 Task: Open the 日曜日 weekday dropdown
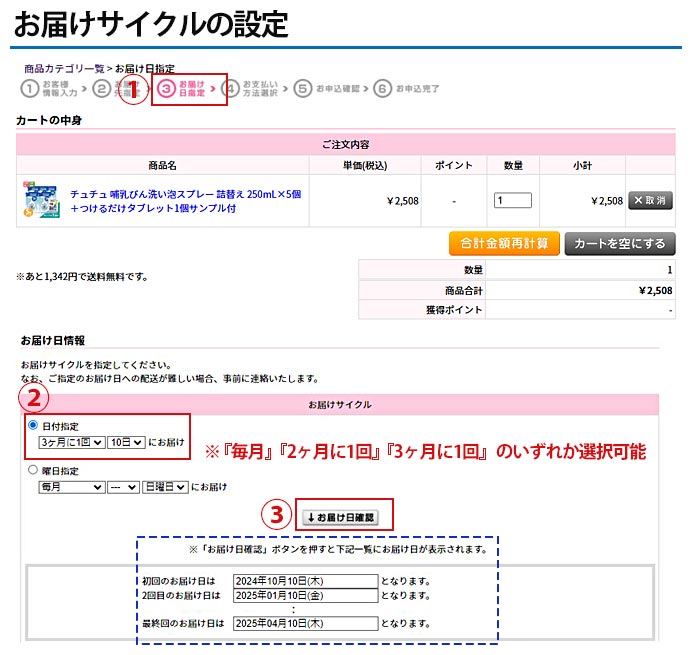(165, 487)
